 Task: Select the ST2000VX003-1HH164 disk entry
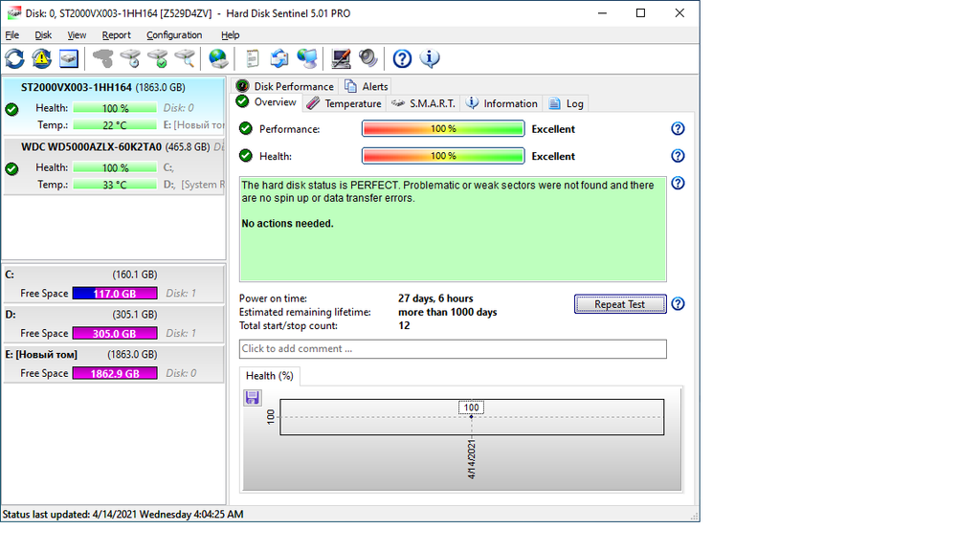[x=114, y=105]
